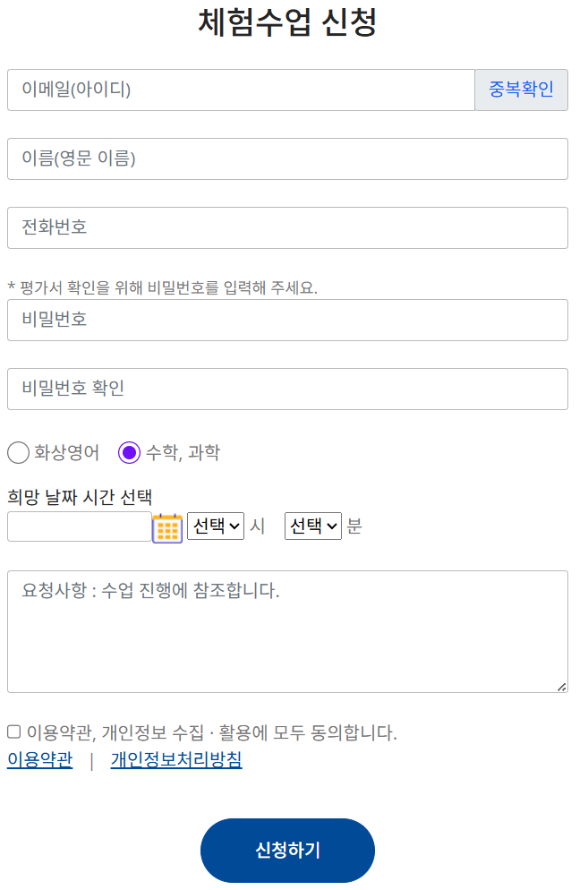The image size is (588, 890).
Task: Click the desired date text box
Action: [x=79, y=526]
